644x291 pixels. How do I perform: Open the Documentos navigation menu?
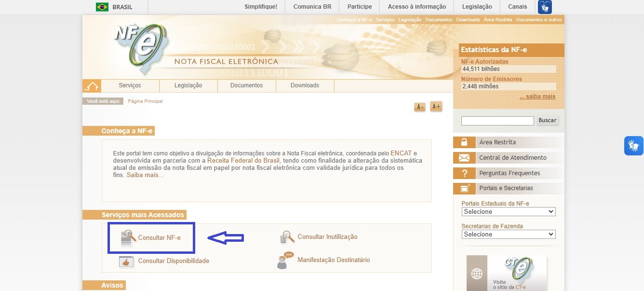(247, 85)
